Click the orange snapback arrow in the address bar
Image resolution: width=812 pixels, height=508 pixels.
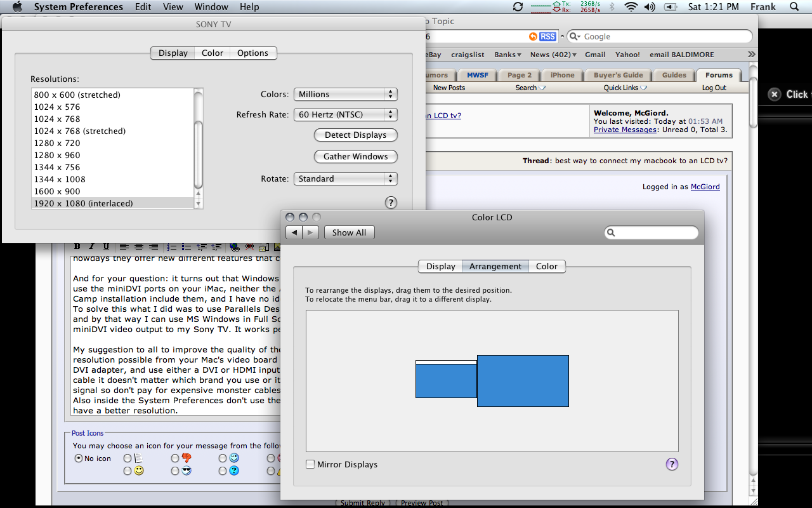533,37
